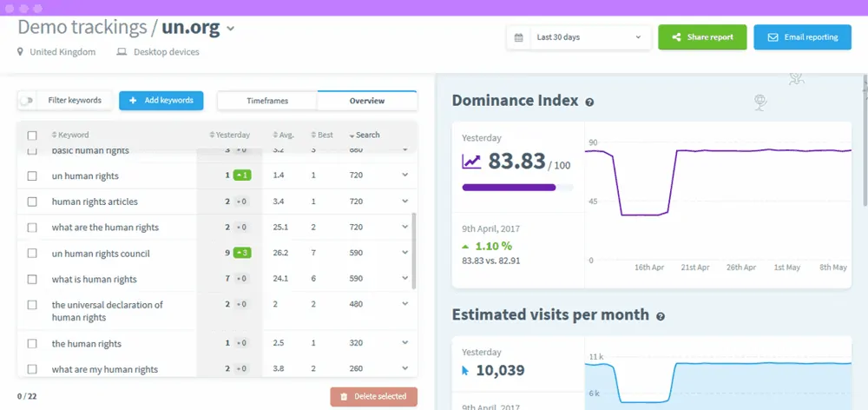Switch to the Overview tab
The height and width of the screenshot is (410, 868).
(x=367, y=101)
